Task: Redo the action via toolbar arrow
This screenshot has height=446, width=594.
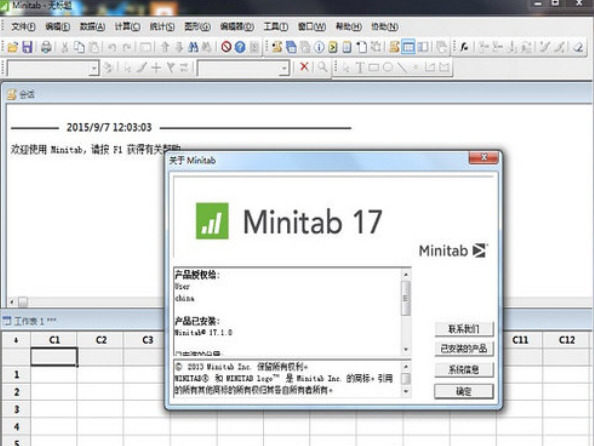Action: point(128,47)
